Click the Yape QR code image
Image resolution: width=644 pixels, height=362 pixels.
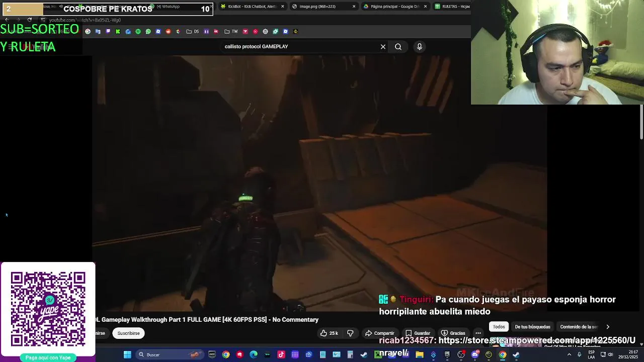(48, 309)
